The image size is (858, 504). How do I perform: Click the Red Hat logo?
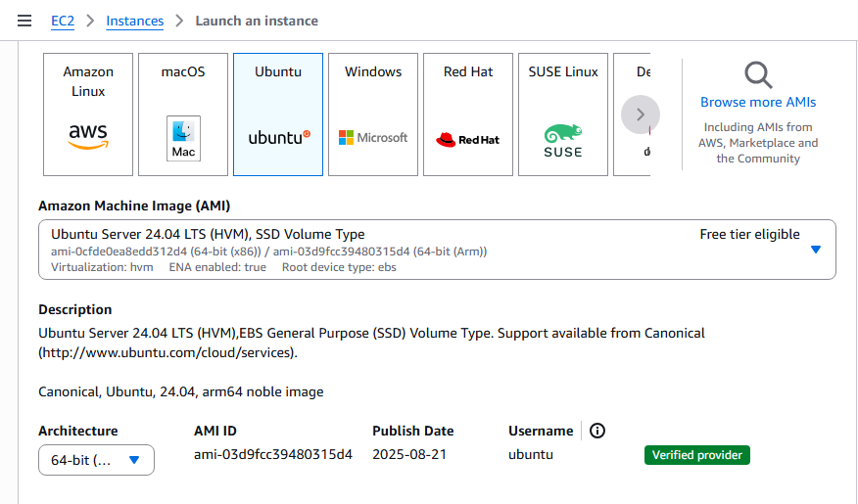click(468, 140)
